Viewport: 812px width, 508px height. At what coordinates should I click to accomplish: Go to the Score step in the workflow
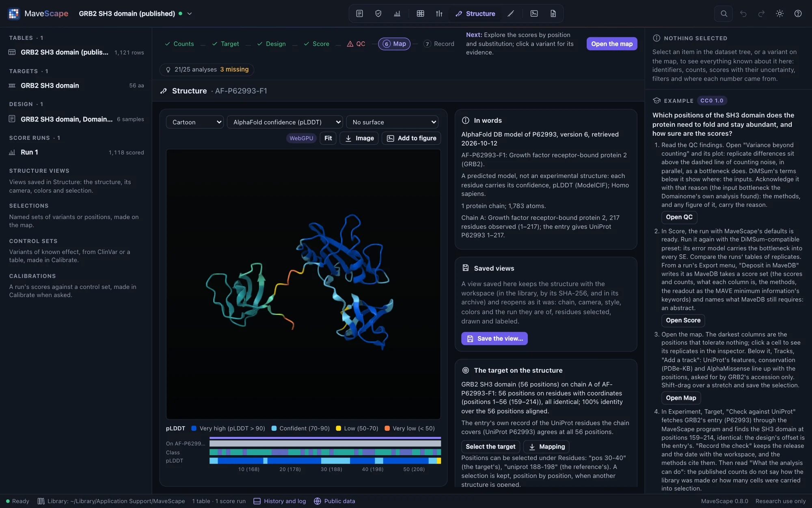(x=317, y=44)
